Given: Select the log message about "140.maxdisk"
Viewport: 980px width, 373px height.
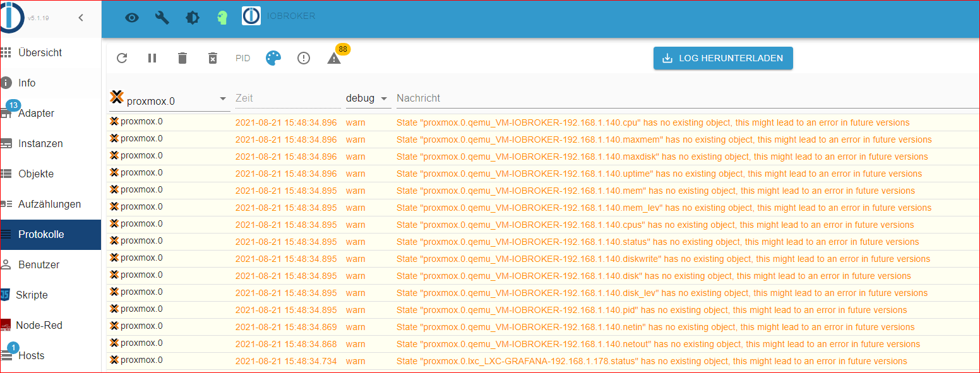Looking at the screenshot, I should click(x=662, y=157).
